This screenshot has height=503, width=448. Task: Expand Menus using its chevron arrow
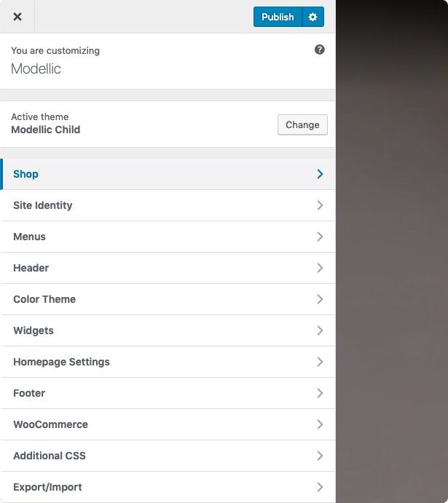320,237
